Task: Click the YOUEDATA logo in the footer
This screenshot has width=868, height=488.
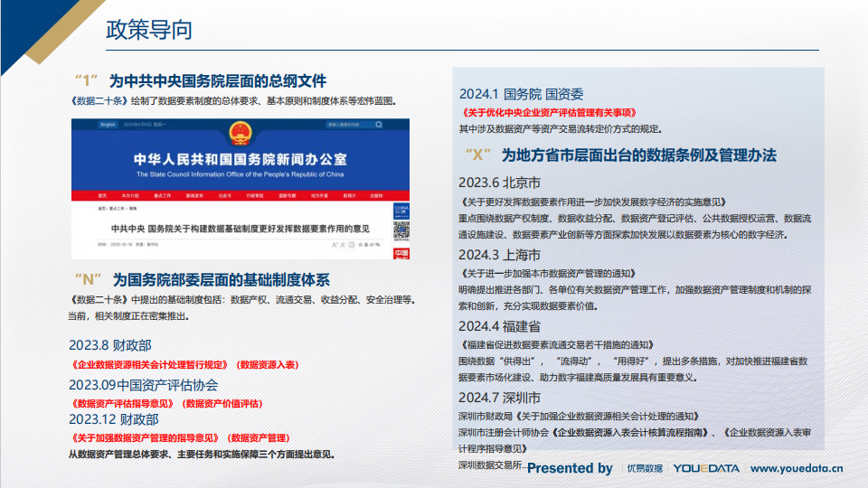Action: 706,468
